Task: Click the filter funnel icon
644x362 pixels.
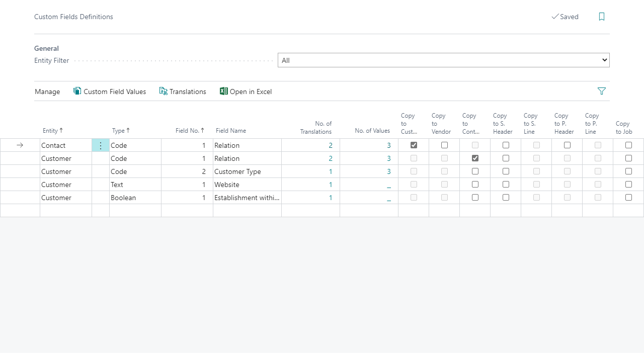Action: click(x=601, y=91)
